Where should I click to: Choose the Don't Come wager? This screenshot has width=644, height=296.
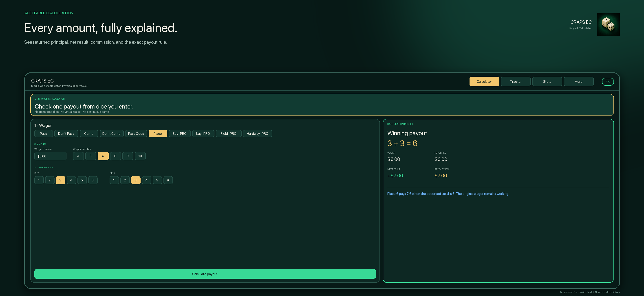click(x=112, y=133)
